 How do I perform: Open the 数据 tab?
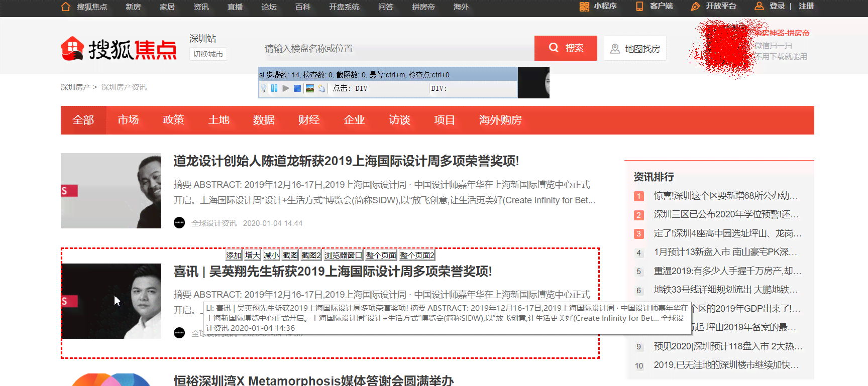[264, 120]
